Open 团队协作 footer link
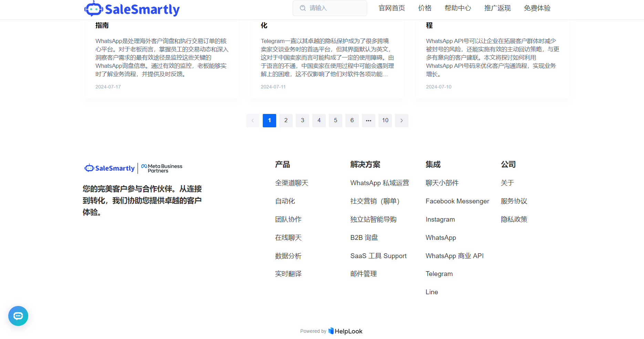 [288, 220]
